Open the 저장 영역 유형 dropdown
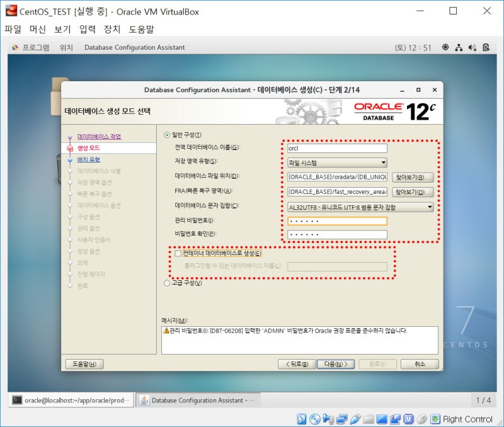The width and height of the screenshot is (504, 427). [337, 162]
